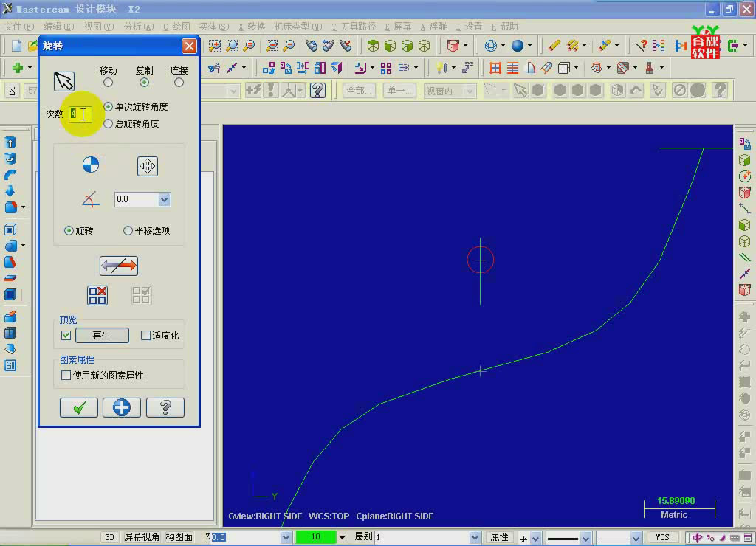
Task: Open the 帮助 help menu
Action: pos(504,27)
